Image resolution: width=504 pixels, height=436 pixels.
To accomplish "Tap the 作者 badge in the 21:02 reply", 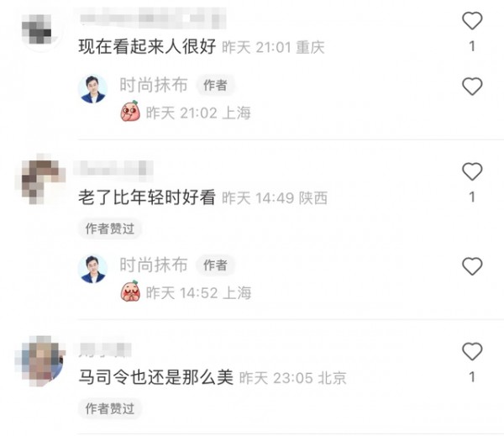I will [215, 85].
